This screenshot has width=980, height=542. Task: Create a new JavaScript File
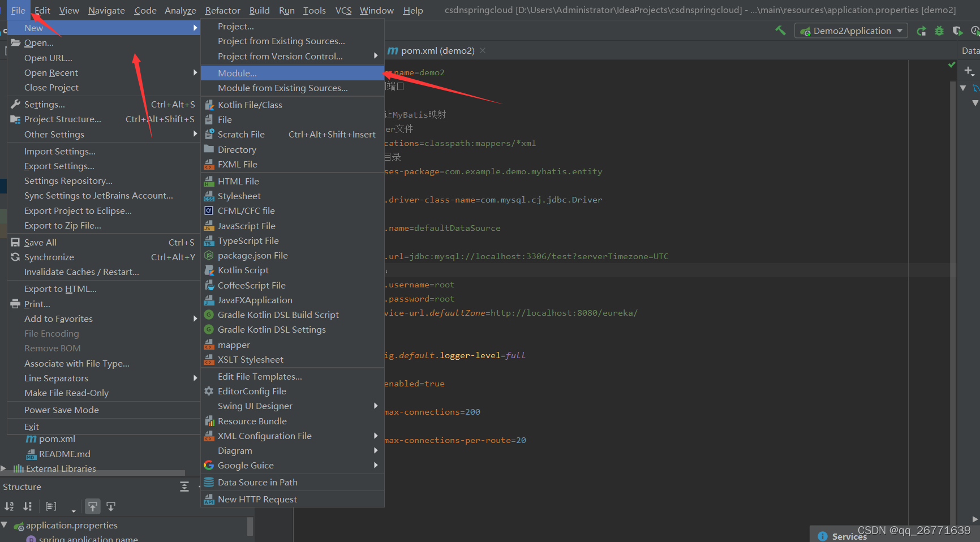pyautogui.click(x=293, y=226)
